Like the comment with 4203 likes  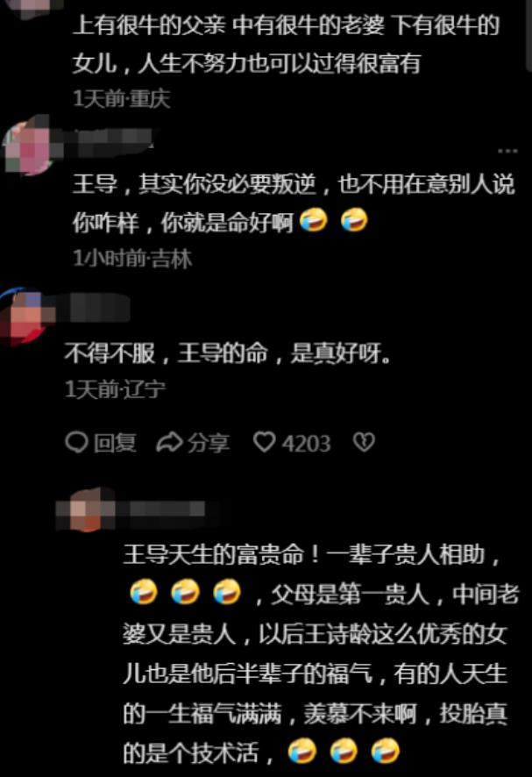[x=265, y=441]
